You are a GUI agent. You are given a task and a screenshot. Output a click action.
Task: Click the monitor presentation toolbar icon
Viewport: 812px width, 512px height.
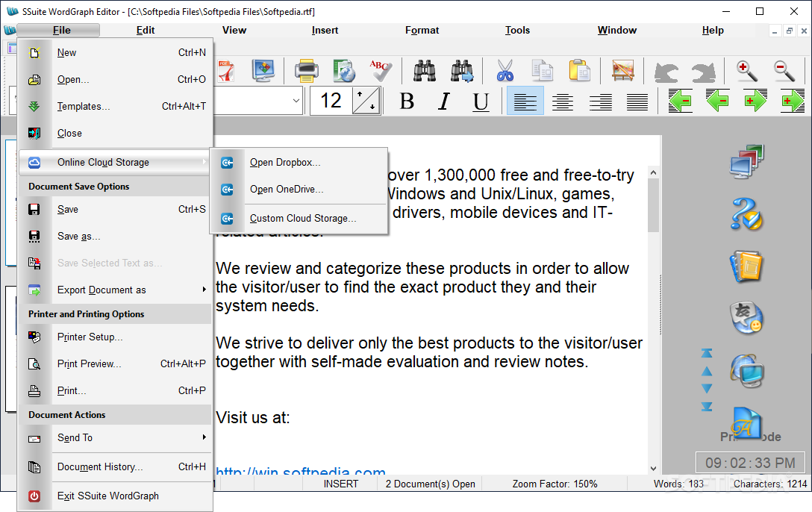tap(263, 71)
